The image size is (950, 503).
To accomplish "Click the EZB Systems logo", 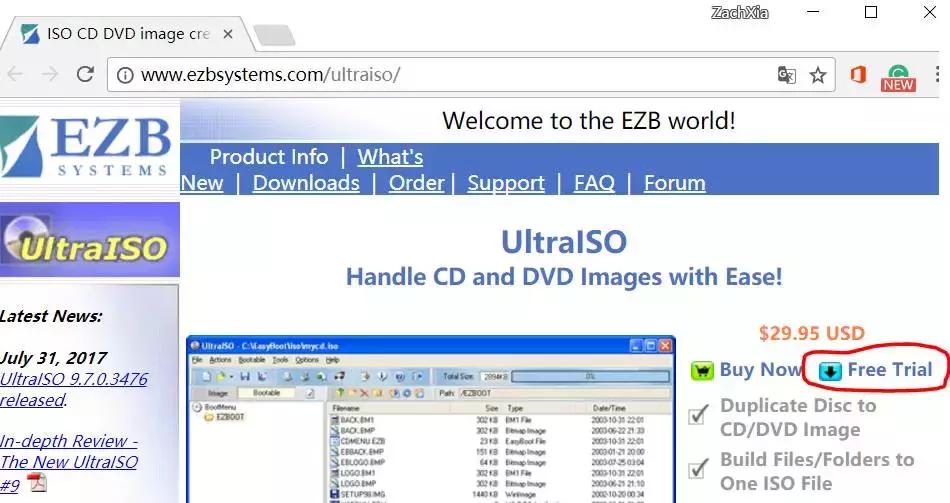I will pyautogui.click(x=86, y=146).
